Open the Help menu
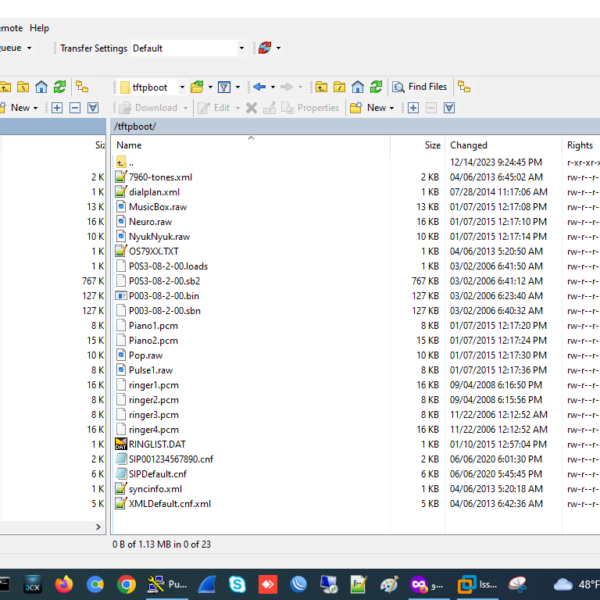This screenshot has width=600, height=600. (39, 28)
